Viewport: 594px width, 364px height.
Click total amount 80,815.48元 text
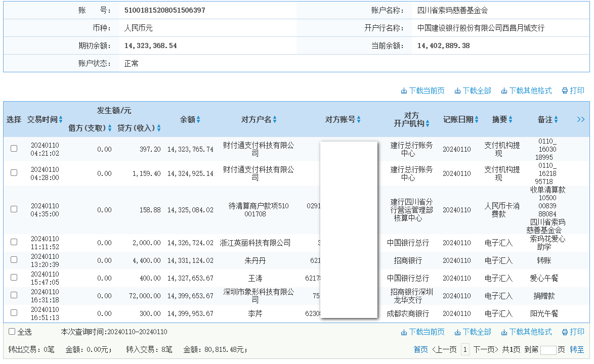(215, 350)
